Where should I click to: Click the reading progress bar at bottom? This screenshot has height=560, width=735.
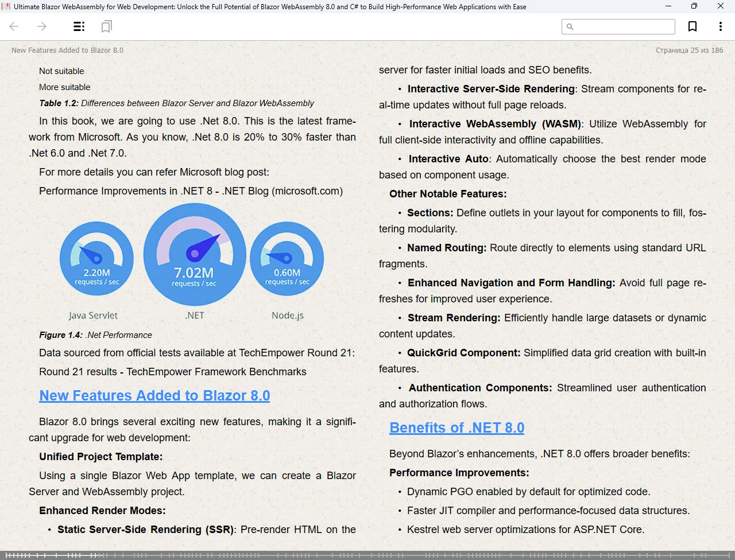click(367, 555)
